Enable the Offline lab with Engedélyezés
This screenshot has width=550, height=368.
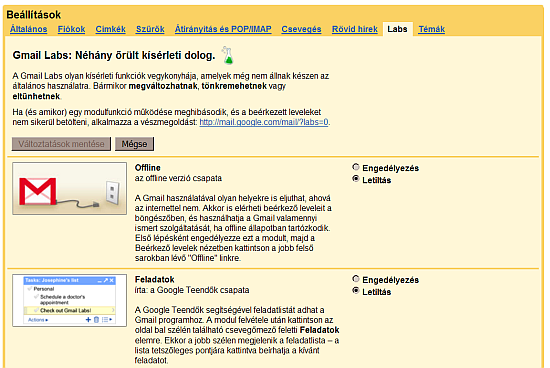tap(356, 167)
